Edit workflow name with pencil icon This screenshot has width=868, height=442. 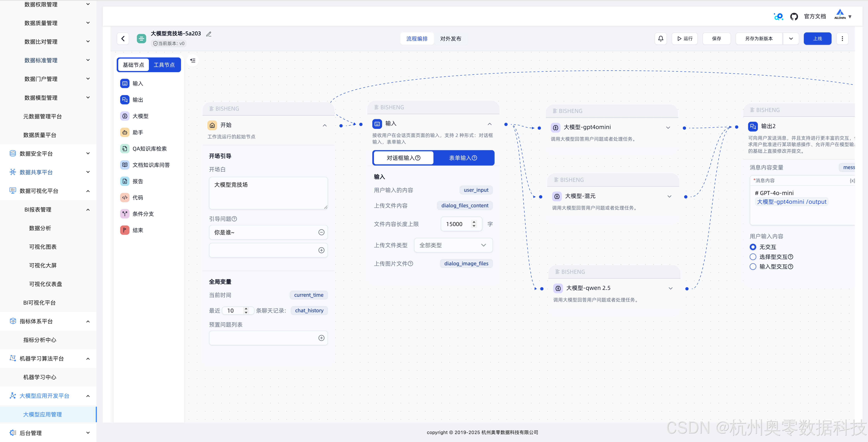209,34
